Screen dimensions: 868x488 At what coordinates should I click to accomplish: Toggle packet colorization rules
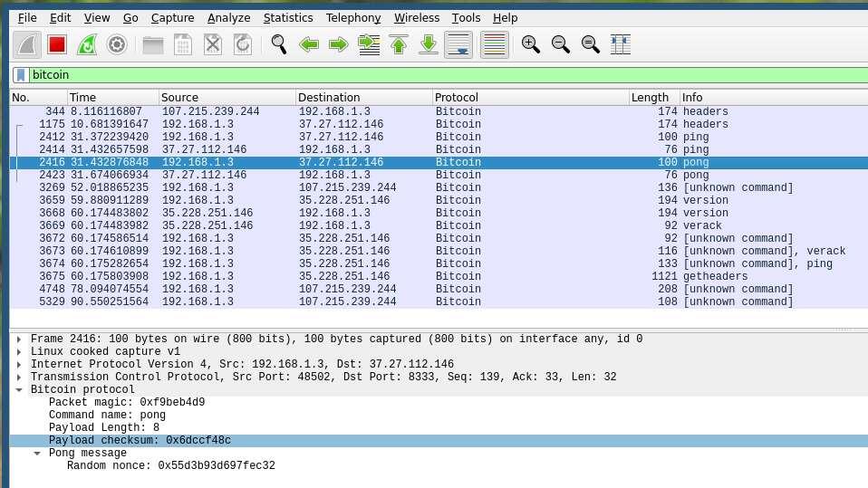495,45
